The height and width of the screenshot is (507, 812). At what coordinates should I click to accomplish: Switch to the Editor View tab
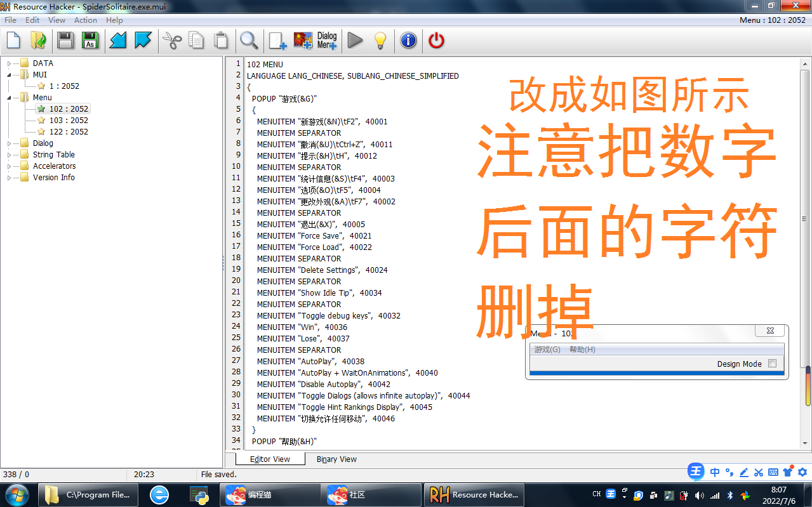[270, 459]
